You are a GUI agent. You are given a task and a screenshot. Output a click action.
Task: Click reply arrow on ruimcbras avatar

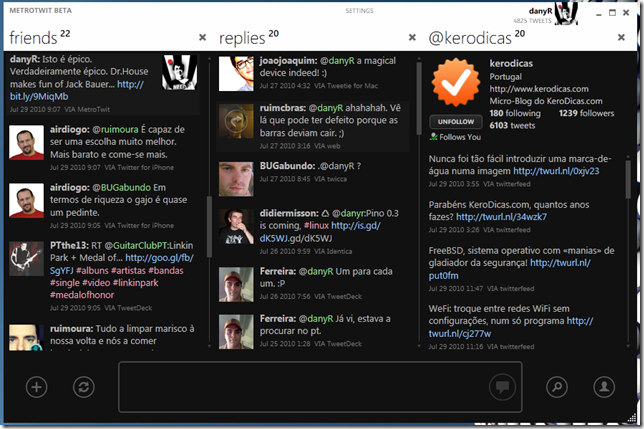[x=236, y=121]
